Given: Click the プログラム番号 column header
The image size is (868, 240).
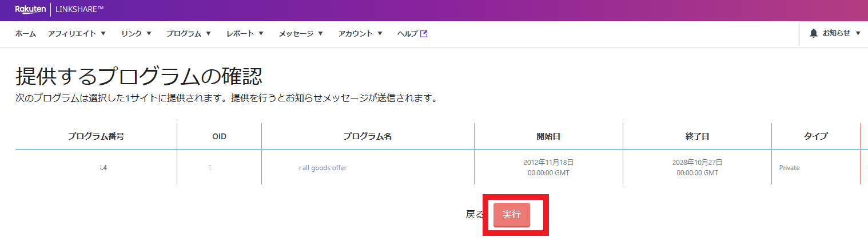Looking at the screenshot, I should click(x=96, y=136).
